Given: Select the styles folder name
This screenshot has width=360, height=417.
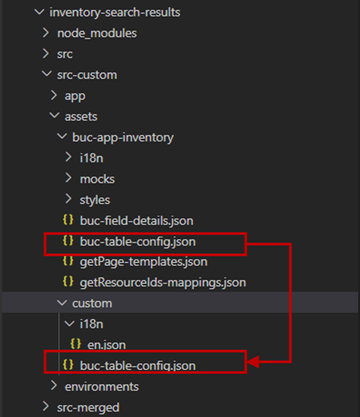Looking at the screenshot, I should 95,200.
